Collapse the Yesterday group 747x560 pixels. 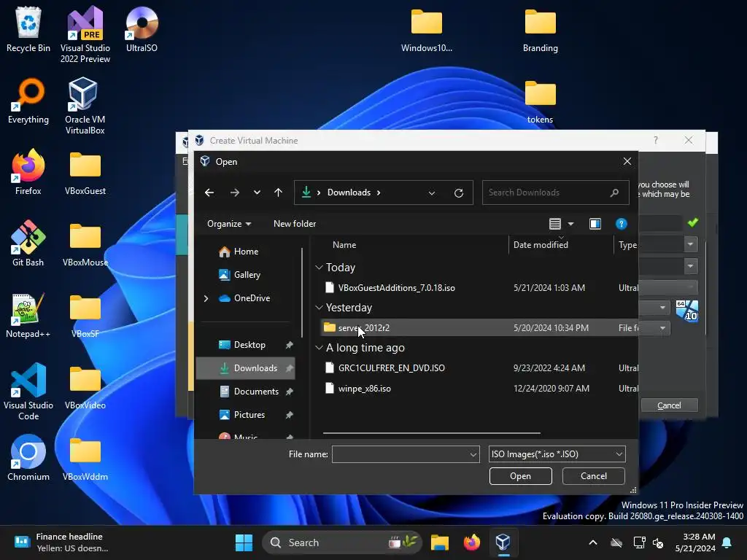coord(320,308)
